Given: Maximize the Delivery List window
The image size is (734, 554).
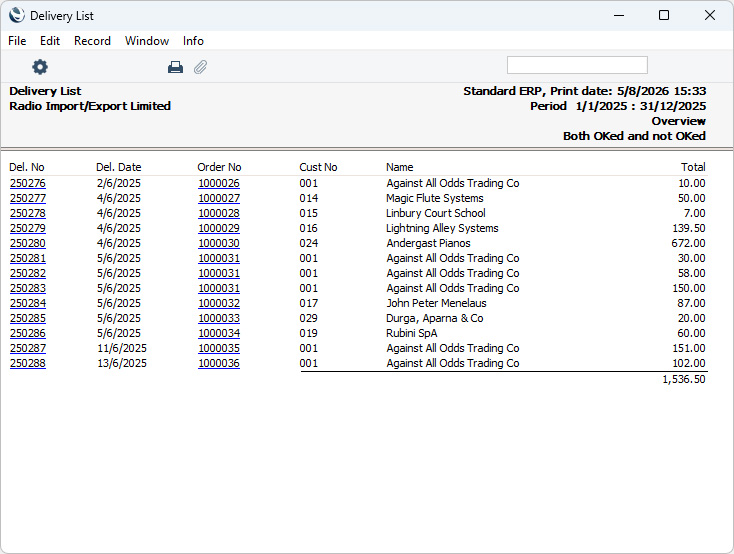Looking at the screenshot, I should [664, 15].
